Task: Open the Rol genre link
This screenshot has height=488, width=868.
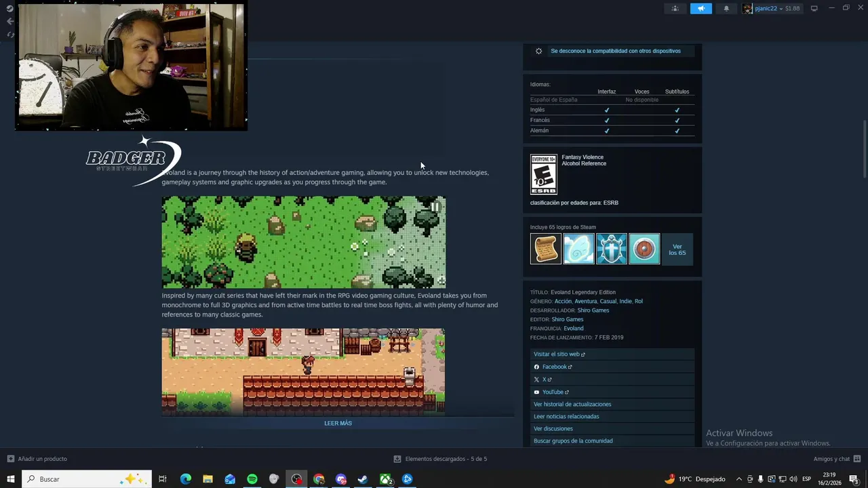Action: [x=639, y=301]
